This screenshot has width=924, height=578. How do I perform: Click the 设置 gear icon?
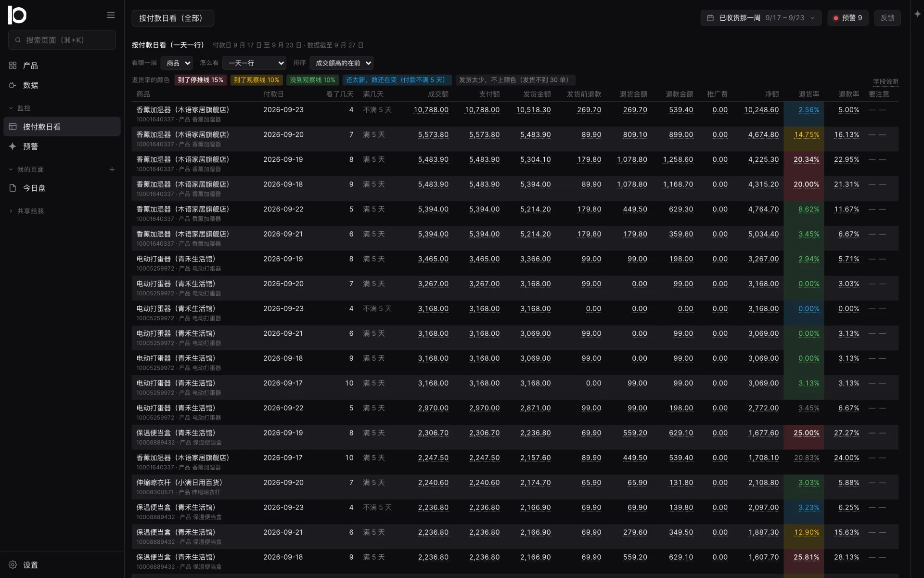point(13,565)
